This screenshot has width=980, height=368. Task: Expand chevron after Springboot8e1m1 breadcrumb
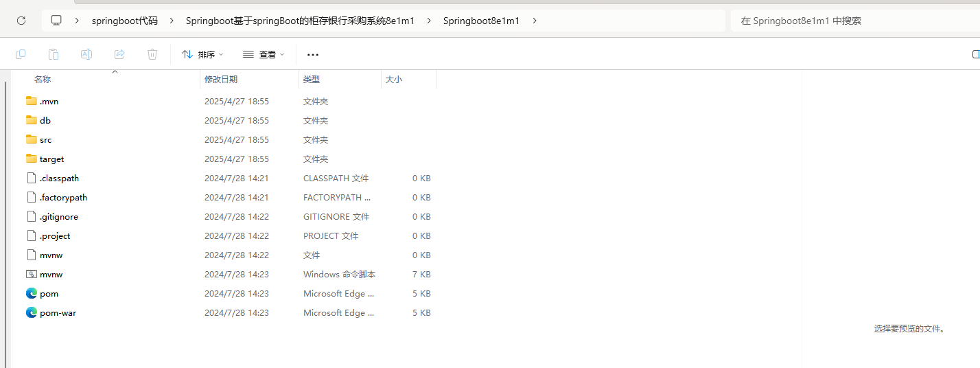(535, 21)
